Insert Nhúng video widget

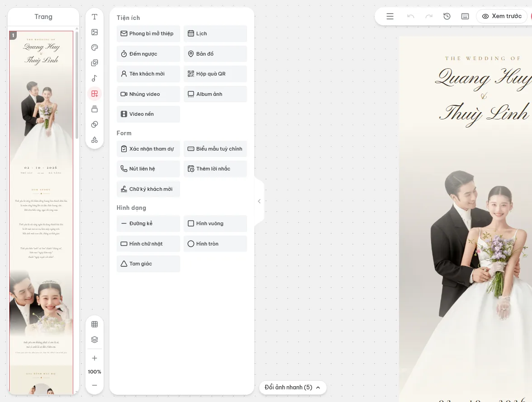pyautogui.click(x=148, y=94)
